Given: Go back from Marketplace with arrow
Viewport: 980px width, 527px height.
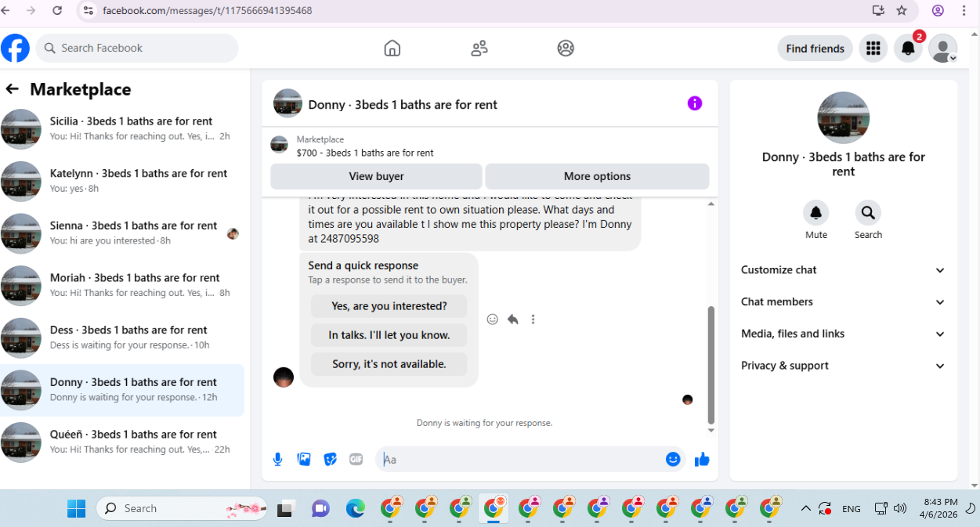Looking at the screenshot, I should 12,89.
